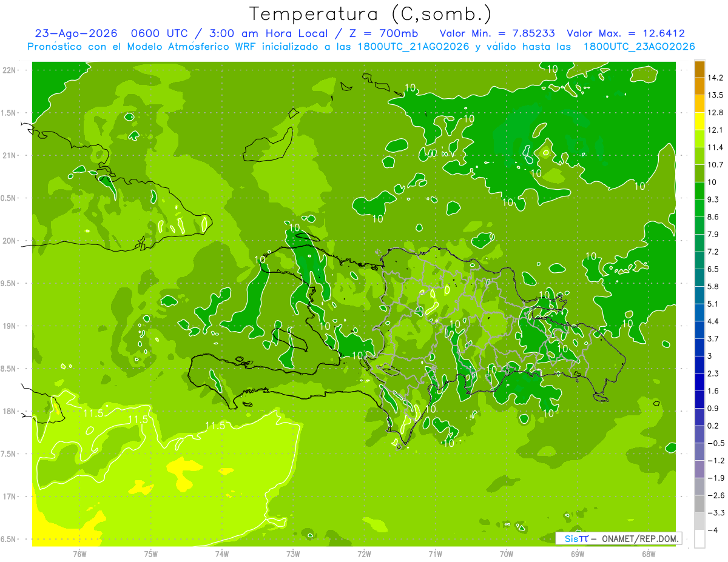Click the "0600 UTC" time text
The height and width of the screenshot is (562, 728).
[160, 34]
